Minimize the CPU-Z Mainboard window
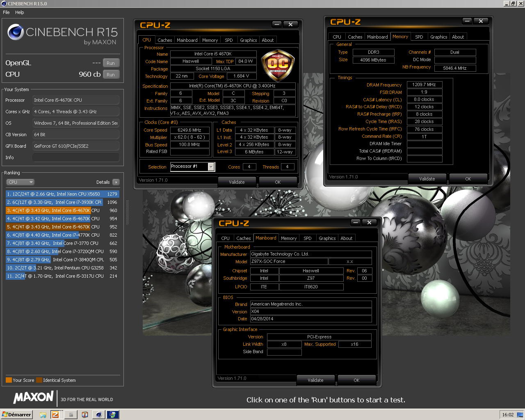Image resolution: width=525 pixels, height=420 pixels. pos(356,222)
